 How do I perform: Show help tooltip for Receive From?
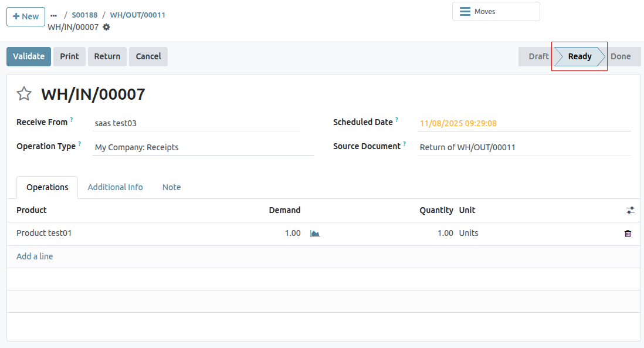(x=72, y=120)
